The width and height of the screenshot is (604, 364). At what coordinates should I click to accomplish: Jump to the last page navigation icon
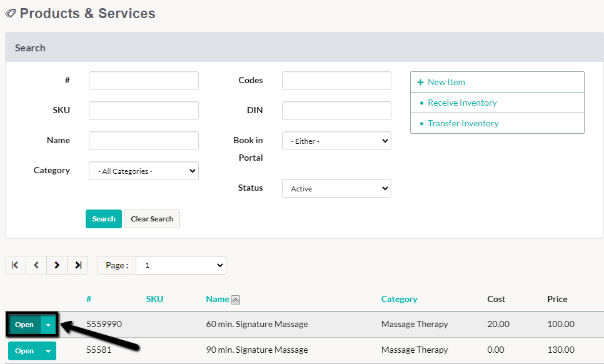[78, 265]
